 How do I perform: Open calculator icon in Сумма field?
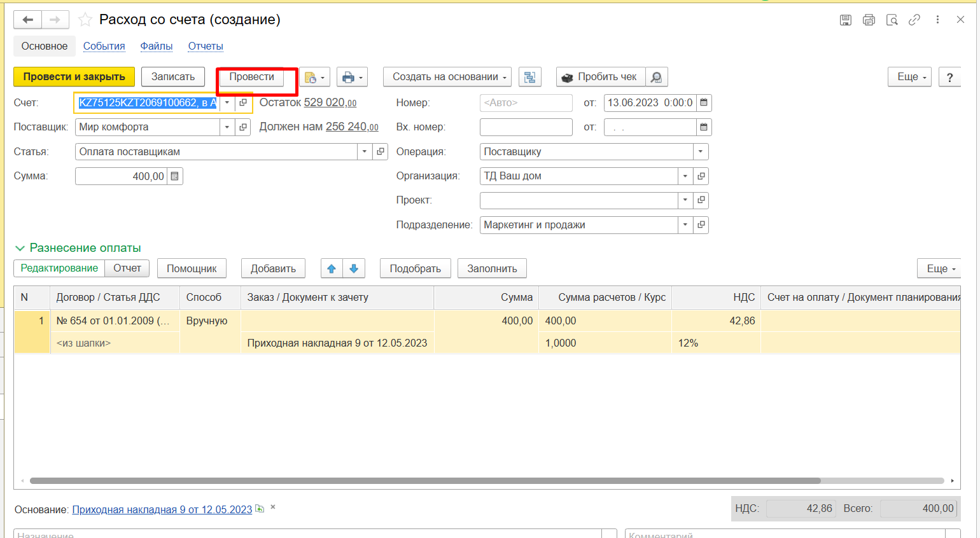(175, 176)
